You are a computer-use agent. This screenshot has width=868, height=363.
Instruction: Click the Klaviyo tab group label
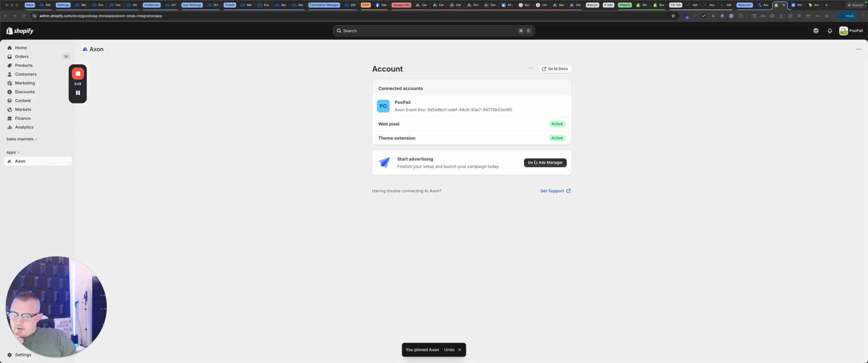pyautogui.click(x=592, y=5)
